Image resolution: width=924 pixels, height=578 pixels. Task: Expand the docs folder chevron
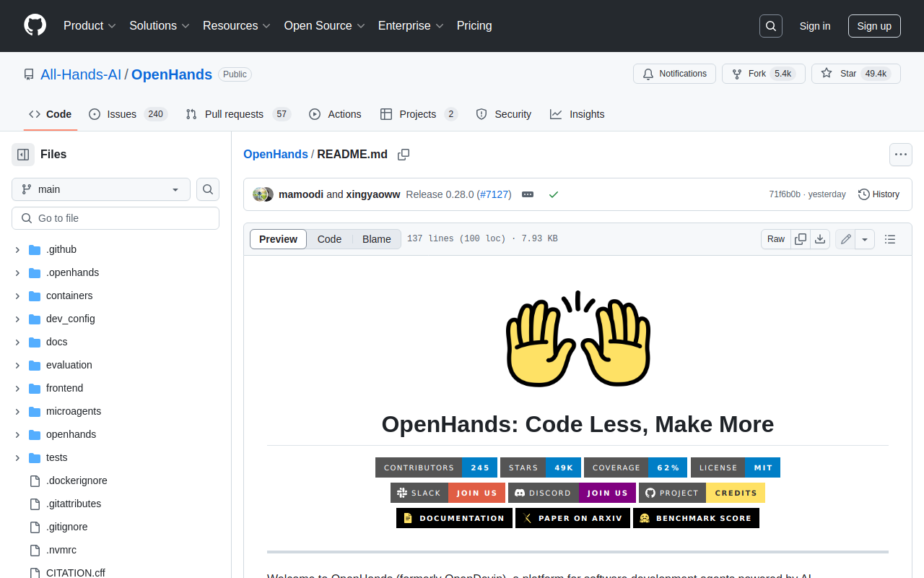click(x=17, y=342)
